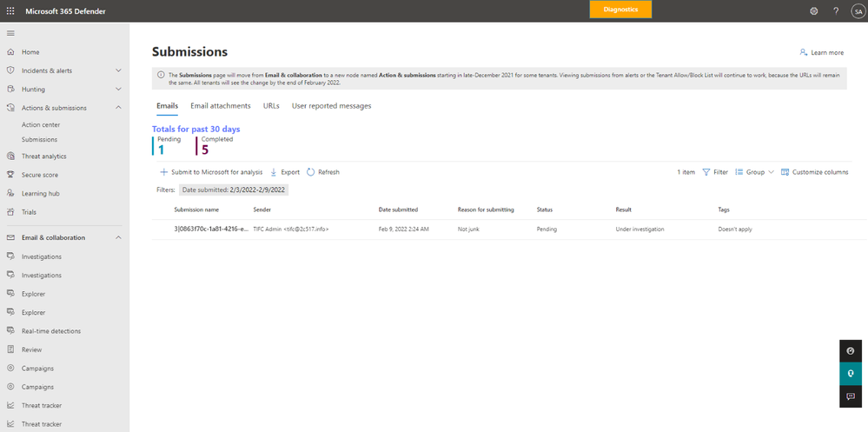Click the Result column header

click(x=623, y=209)
